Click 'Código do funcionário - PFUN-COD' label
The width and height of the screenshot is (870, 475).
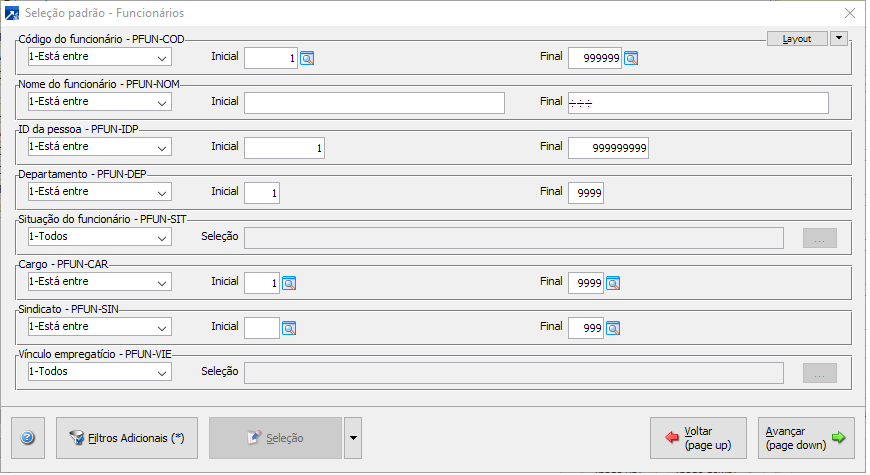click(102, 39)
